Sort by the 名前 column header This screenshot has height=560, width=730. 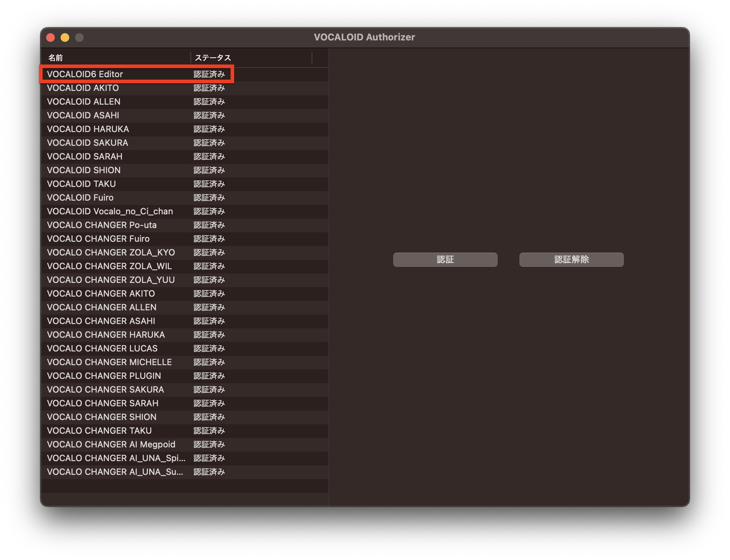115,58
